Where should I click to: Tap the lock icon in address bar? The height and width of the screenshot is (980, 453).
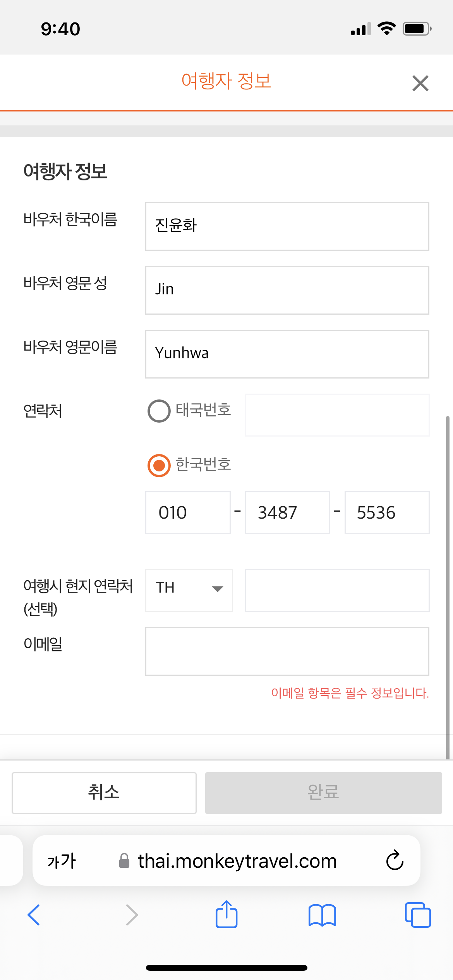coord(124,860)
